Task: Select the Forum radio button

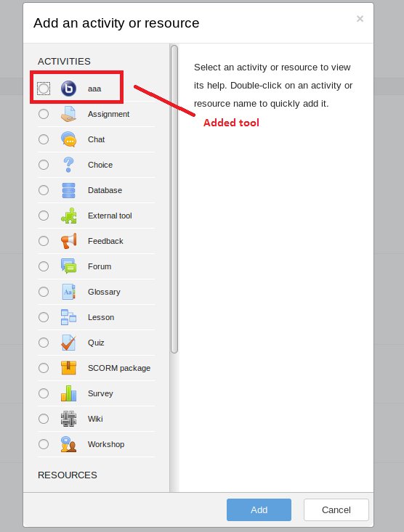Action: 44,266
